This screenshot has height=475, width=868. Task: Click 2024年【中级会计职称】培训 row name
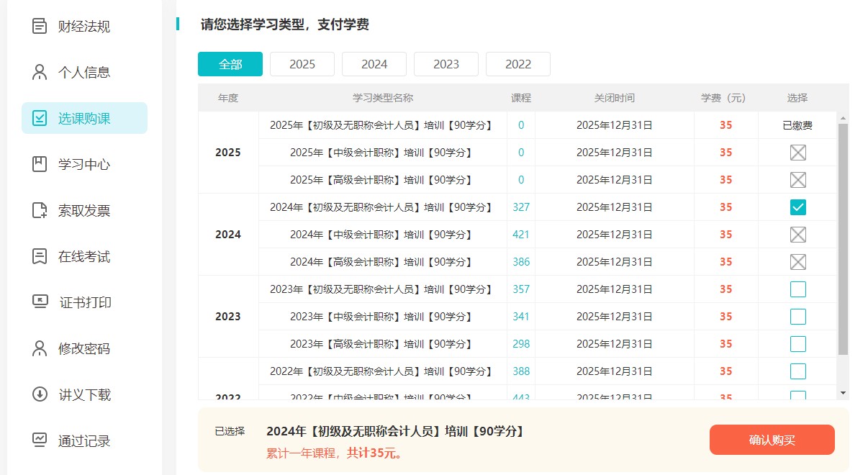(382, 235)
